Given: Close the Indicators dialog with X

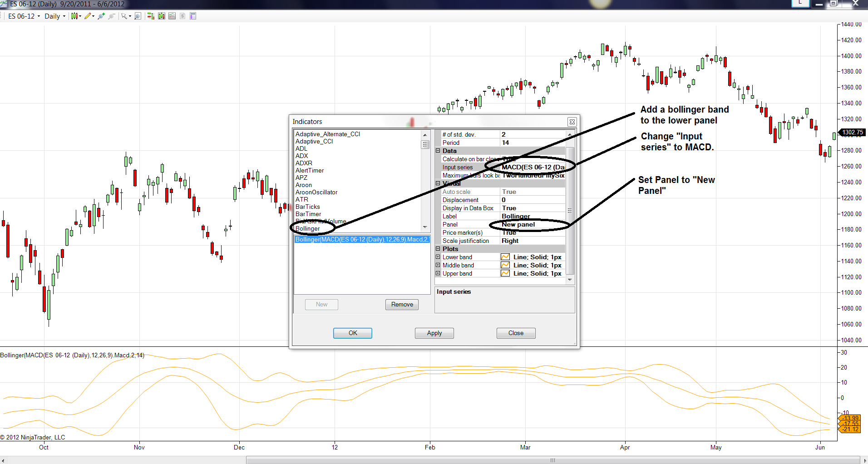Looking at the screenshot, I should pyautogui.click(x=572, y=122).
